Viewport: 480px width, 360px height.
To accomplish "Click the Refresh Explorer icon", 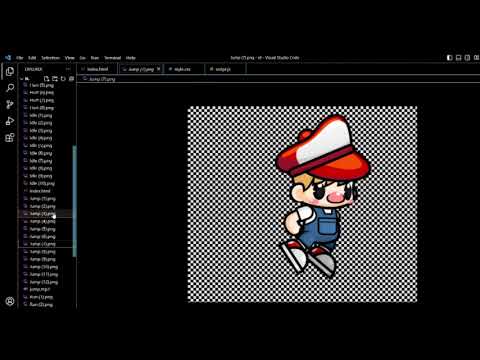I will pyautogui.click(x=63, y=79).
